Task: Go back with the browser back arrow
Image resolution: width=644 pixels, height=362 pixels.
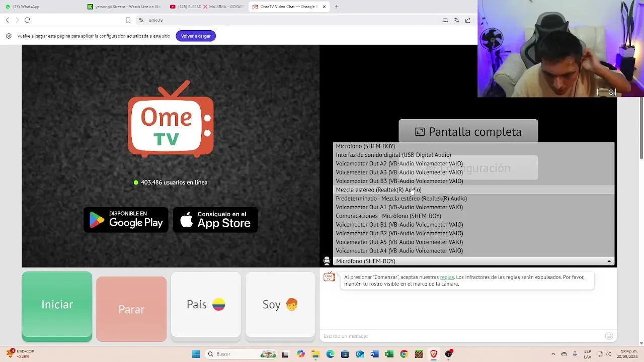Action: click(x=8, y=20)
